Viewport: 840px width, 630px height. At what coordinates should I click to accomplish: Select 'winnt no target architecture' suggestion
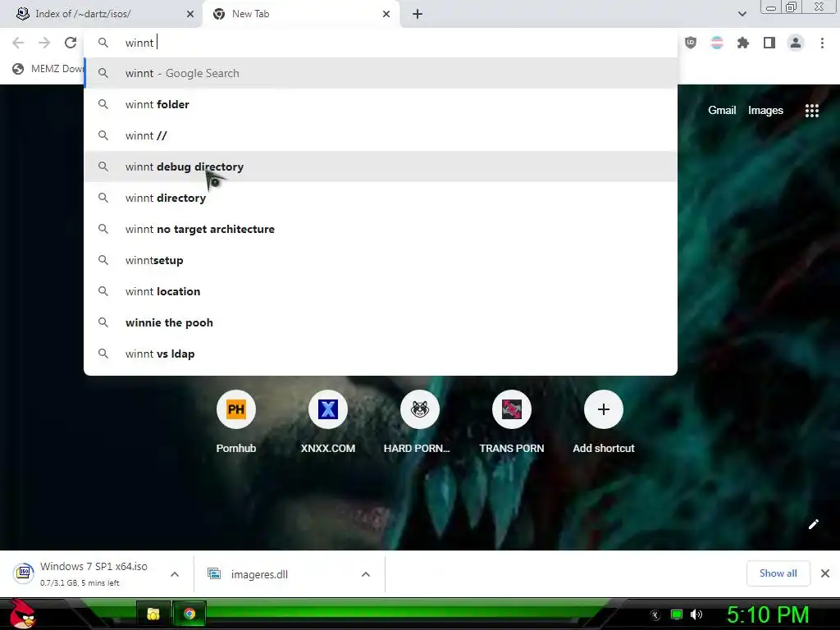click(381, 229)
